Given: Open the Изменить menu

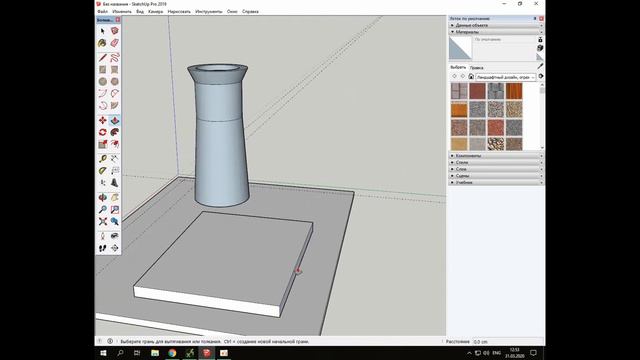Looking at the screenshot, I should (x=122, y=11).
